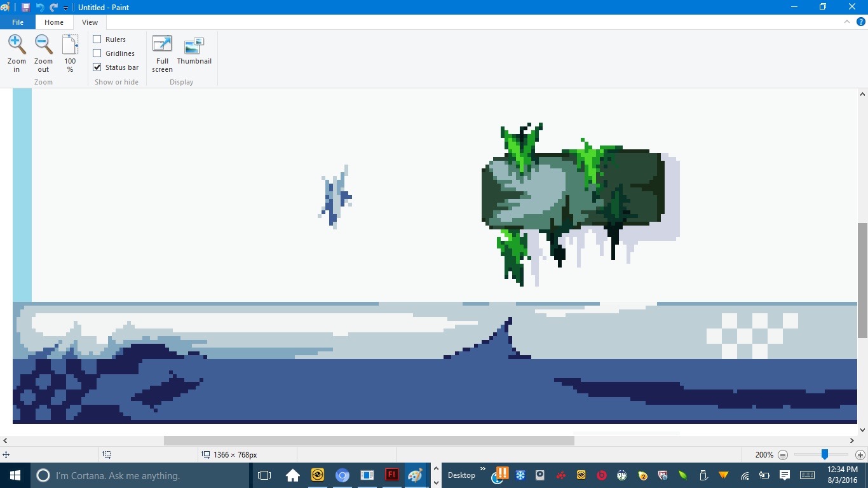The image size is (868, 488).
Task: Click the orange funnel-shaped tray icon
Action: coord(724,475)
